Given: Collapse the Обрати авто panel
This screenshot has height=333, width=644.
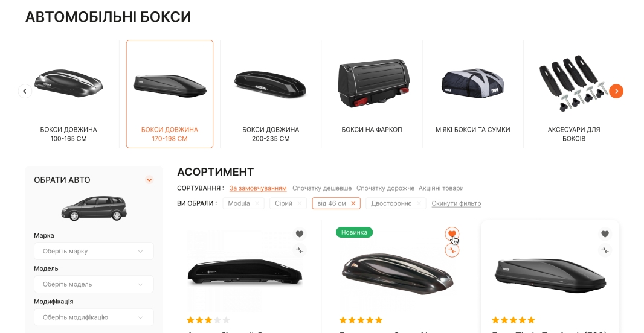Looking at the screenshot, I should click(x=149, y=180).
